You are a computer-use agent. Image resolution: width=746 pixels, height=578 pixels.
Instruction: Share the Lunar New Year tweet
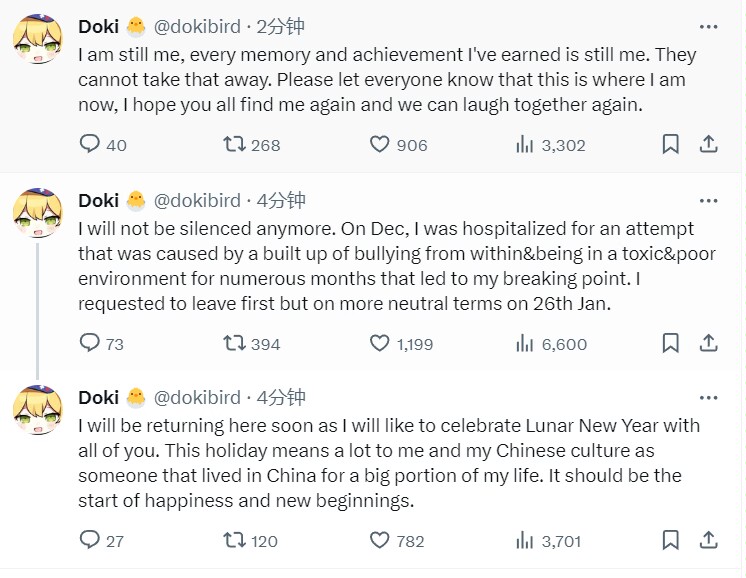(708, 541)
